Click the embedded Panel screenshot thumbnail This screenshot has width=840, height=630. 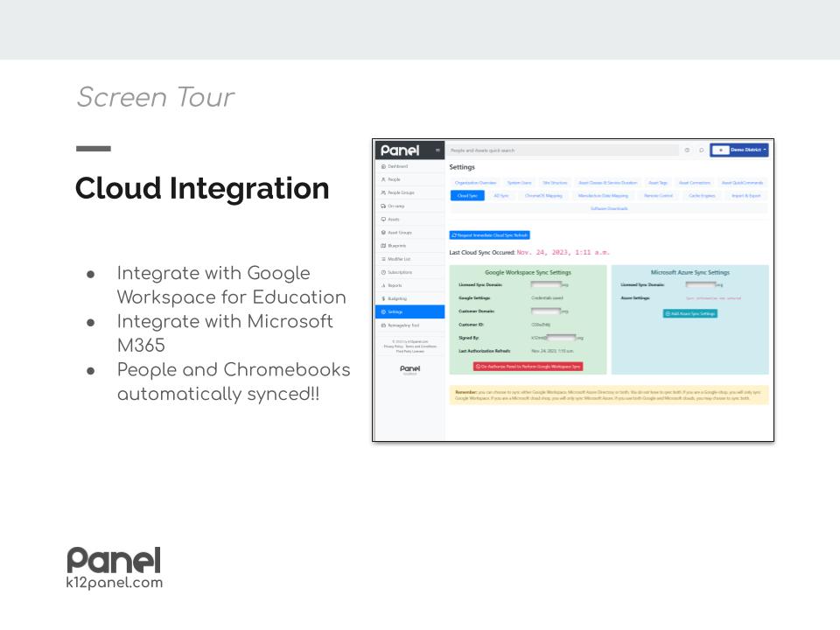coord(573,290)
